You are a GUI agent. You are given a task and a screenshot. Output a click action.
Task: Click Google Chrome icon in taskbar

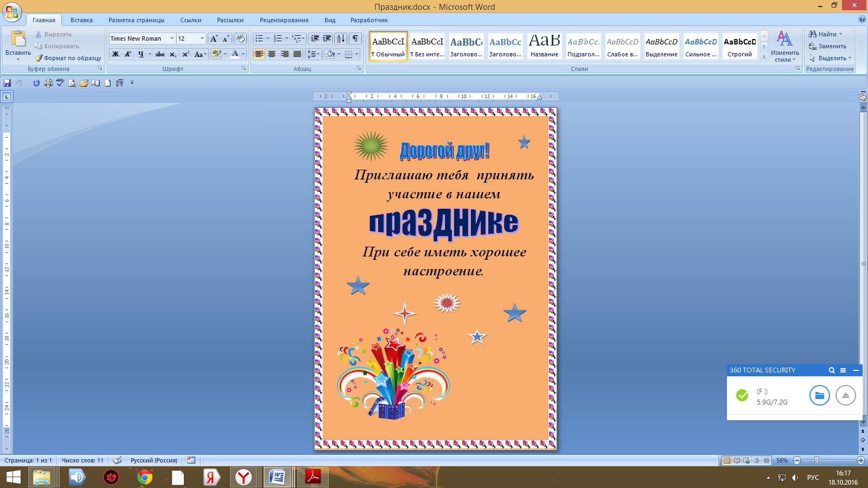click(144, 477)
